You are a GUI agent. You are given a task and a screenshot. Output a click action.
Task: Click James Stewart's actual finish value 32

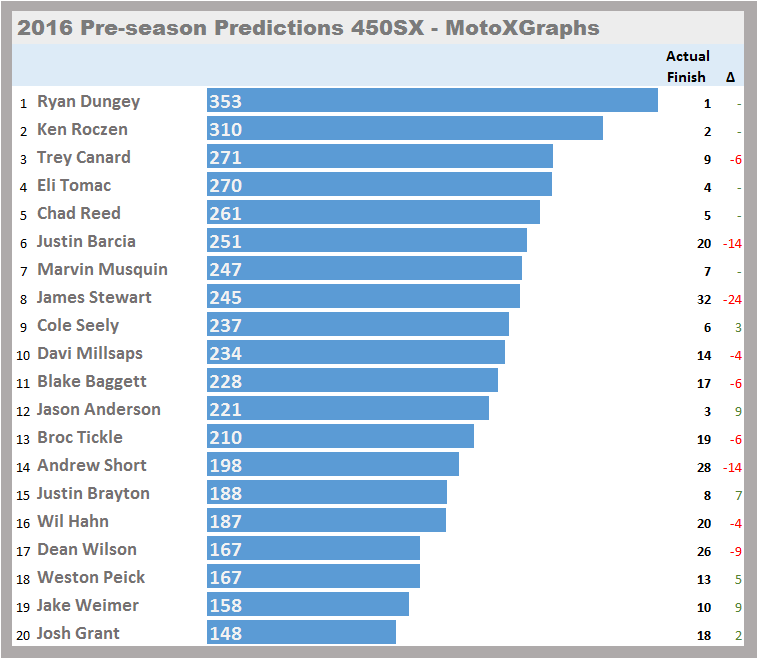point(704,297)
